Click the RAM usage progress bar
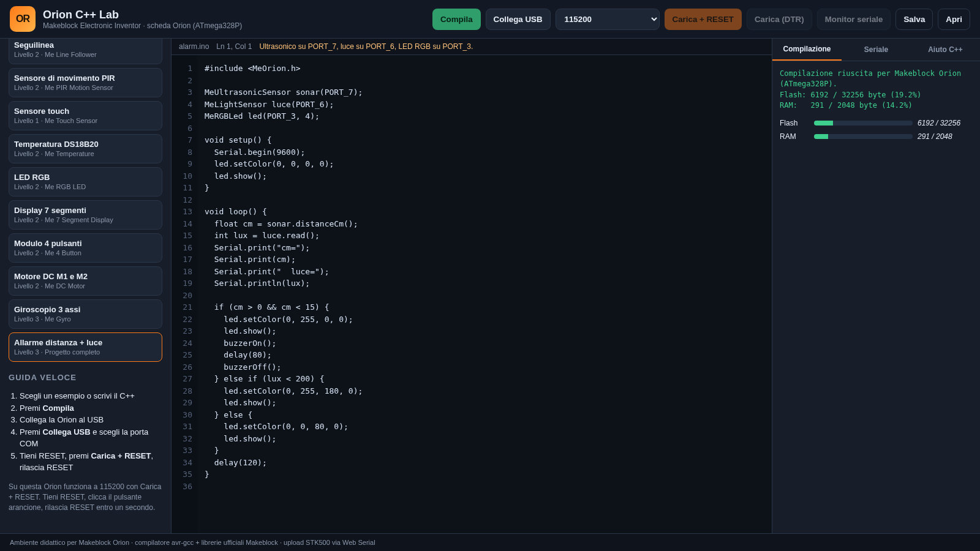The height and width of the screenshot is (551, 980). 863,137
